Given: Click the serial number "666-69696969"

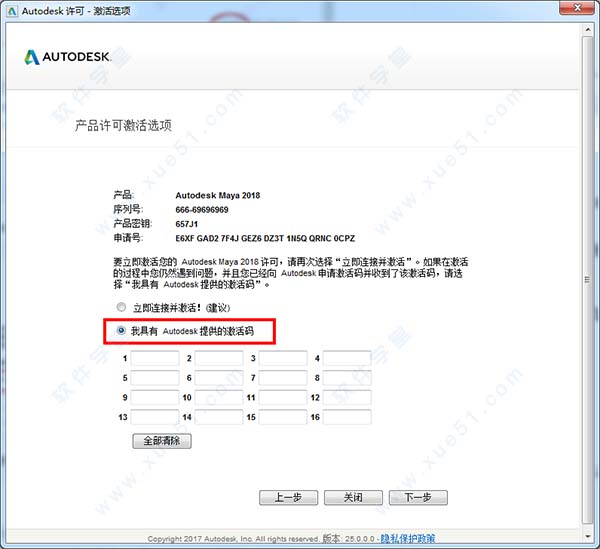Looking at the screenshot, I should click(x=202, y=210).
